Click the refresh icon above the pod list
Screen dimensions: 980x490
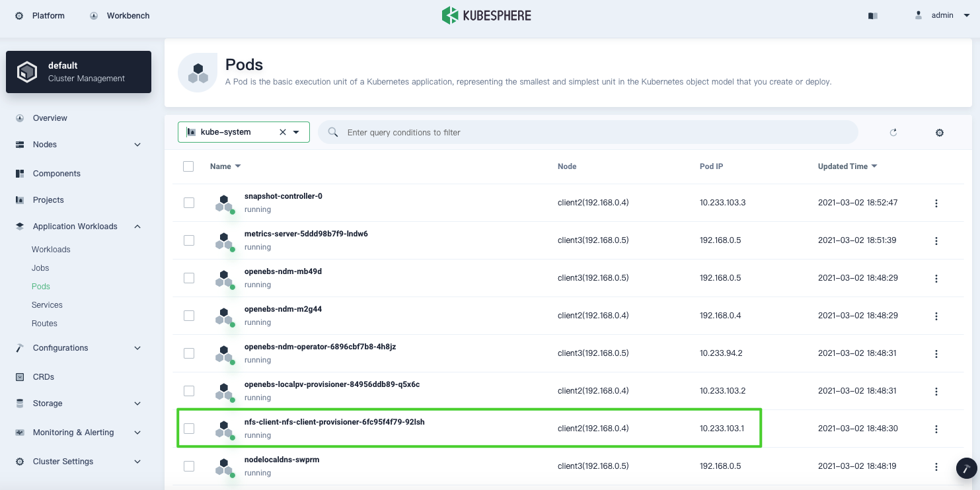[893, 132]
